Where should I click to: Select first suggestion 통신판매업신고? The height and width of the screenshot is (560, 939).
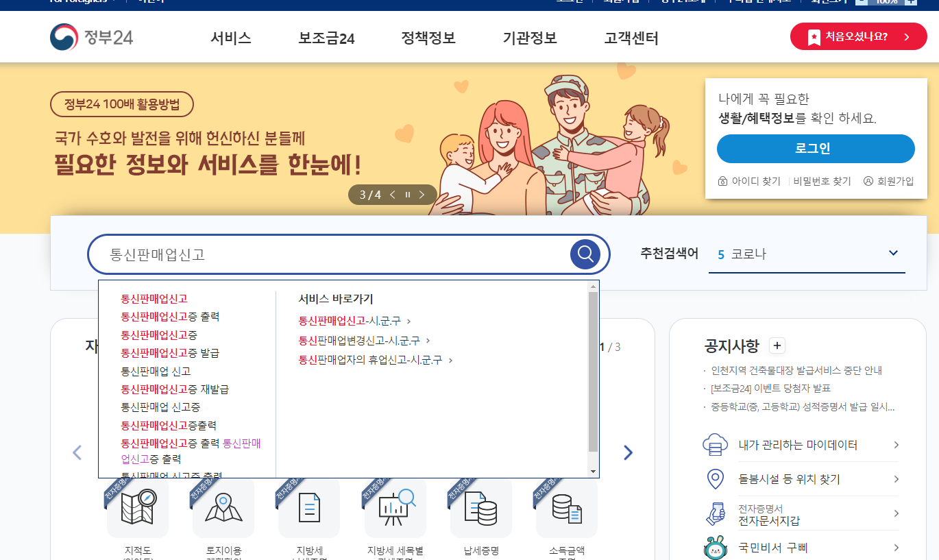pos(154,299)
